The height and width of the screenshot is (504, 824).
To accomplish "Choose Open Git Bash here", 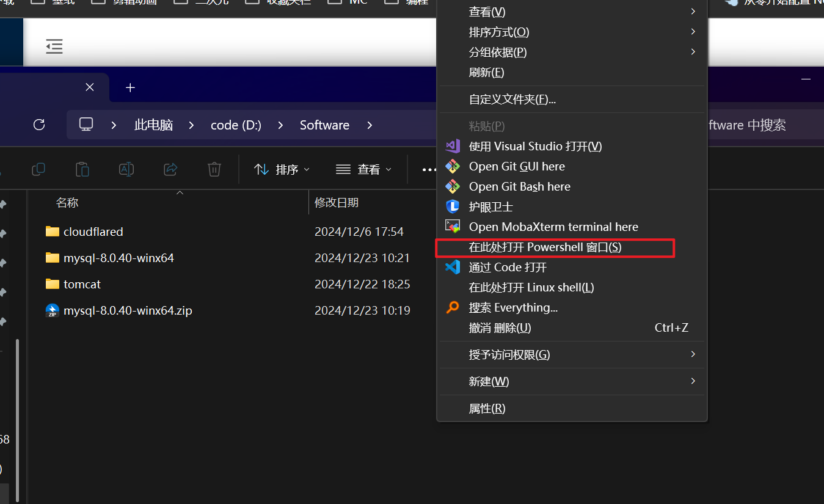I will pyautogui.click(x=519, y=186).
